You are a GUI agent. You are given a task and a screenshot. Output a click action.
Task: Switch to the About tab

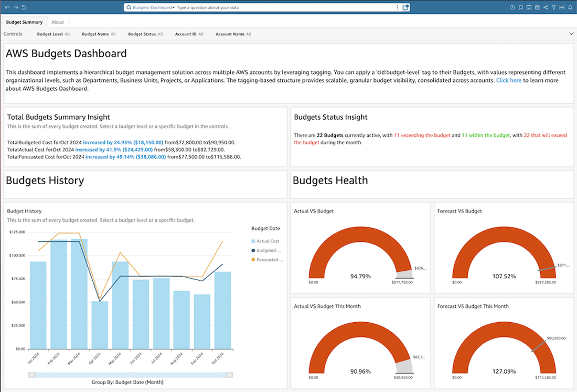point(58,22)
